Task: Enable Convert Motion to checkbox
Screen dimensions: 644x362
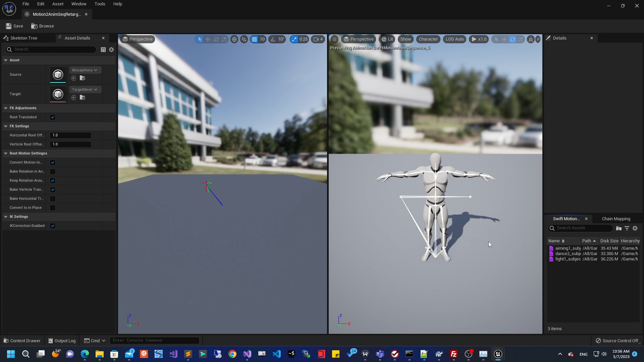Action: pos(53,162)
